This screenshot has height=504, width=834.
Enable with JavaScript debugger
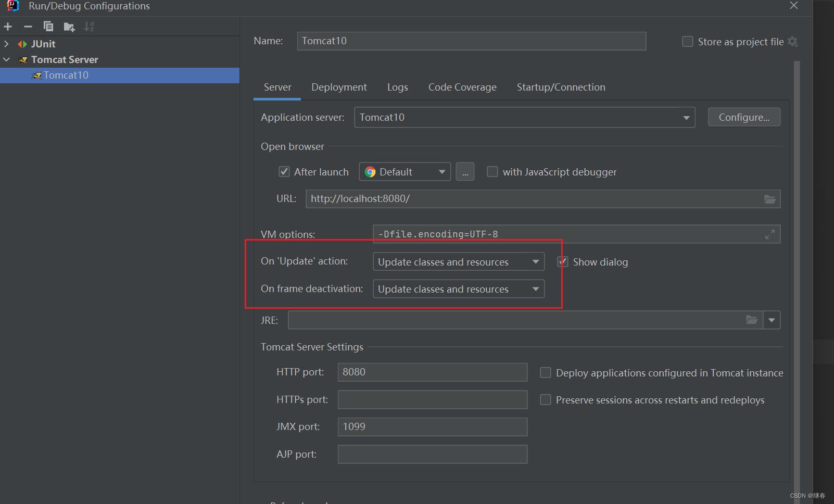pyautogui.click(x=492, y=172)
